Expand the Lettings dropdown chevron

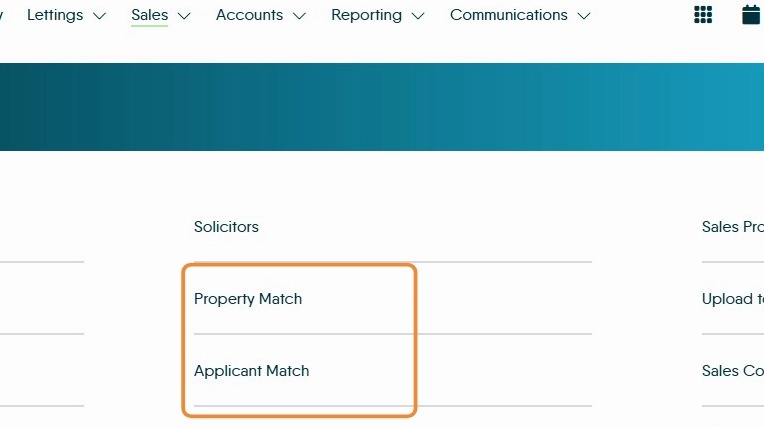(99, 16)
